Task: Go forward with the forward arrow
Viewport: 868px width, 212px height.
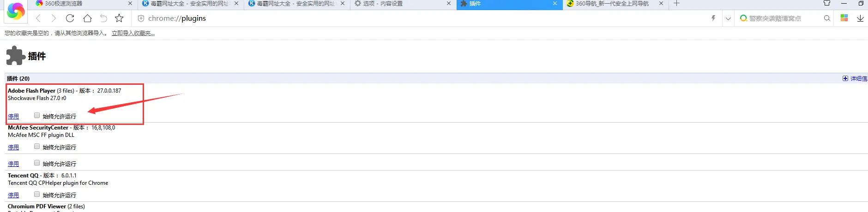Action: pos(54,18)
